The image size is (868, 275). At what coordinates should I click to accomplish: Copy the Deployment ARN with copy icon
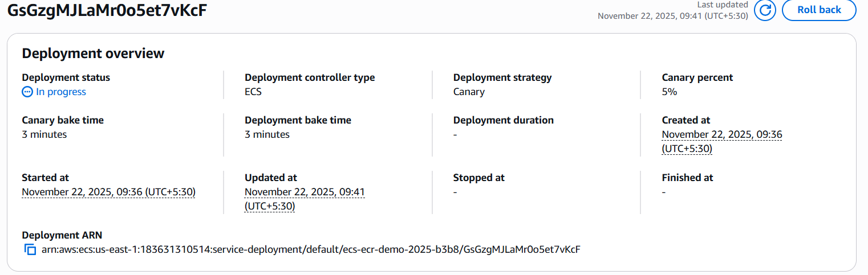[x=30, y=249]
